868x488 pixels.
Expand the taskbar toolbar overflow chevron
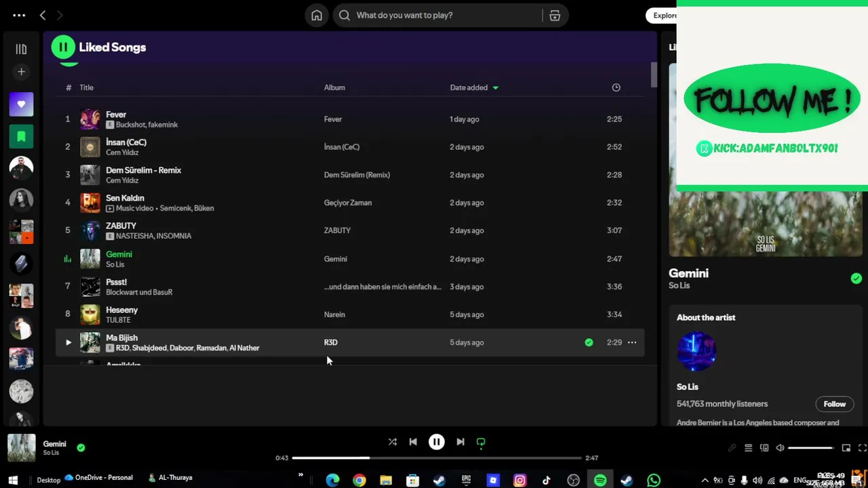point(300,476)
